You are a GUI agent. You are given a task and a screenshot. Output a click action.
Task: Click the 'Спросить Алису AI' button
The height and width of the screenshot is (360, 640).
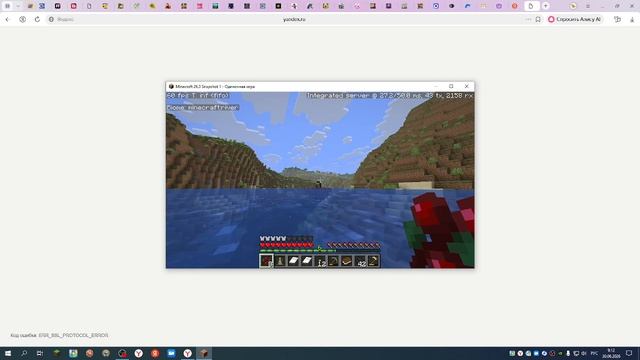pyautogui.click(x=574, y=19)
